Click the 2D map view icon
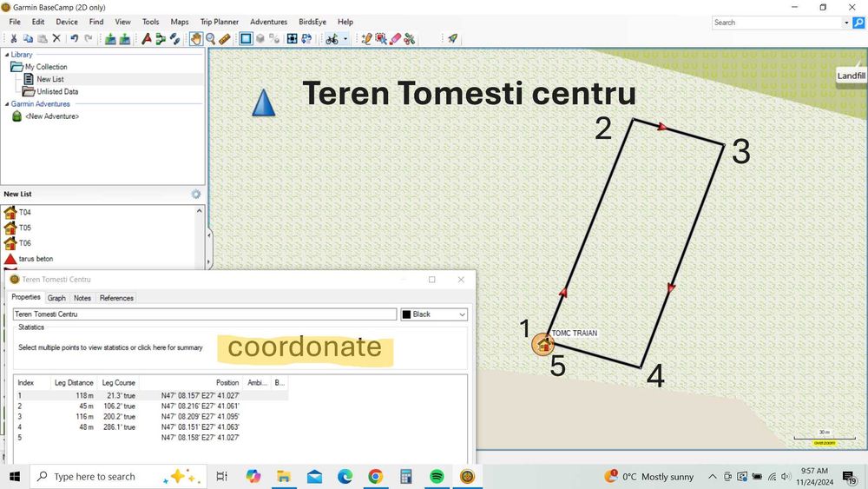Viewport: 868px width, 489px height. click(x=246, y=39)
